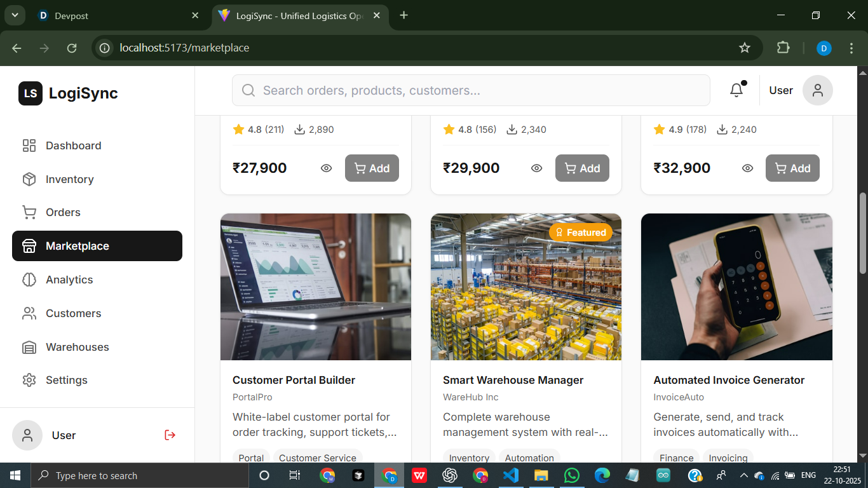Show hidden system tray icons
Image resolution: width=868 pixels, height=488 pixels.
tap(743, 475)
